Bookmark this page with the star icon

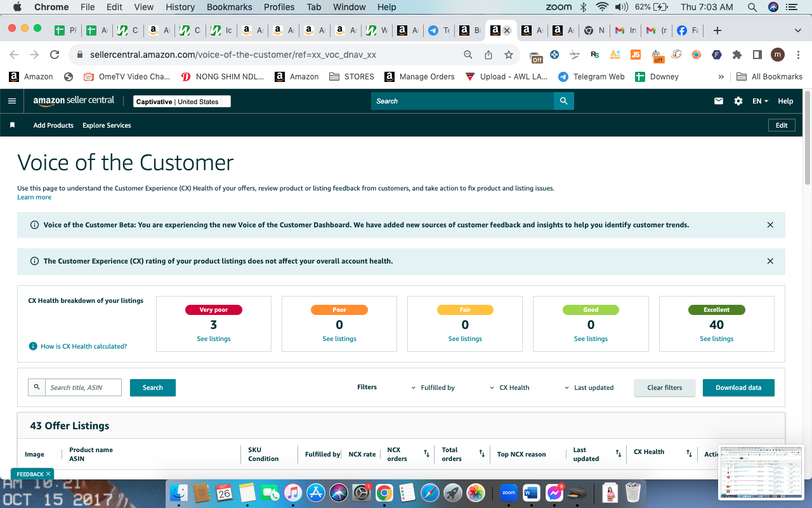coord(509,55)
